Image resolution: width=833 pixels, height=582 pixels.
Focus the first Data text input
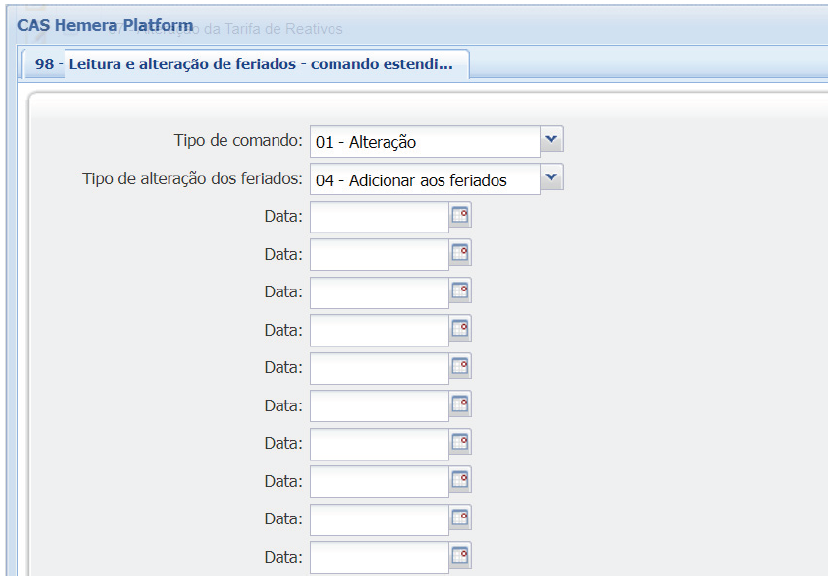click(x=379, y=217)
